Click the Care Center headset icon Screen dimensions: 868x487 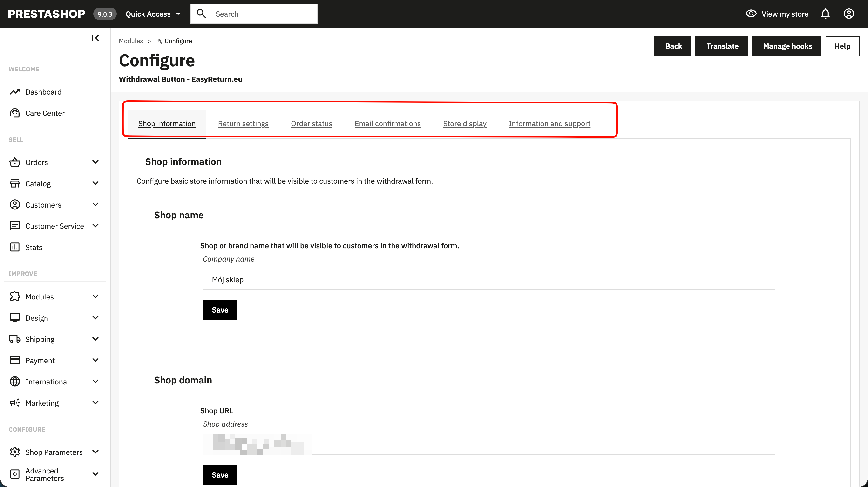(x=15, y=113)
